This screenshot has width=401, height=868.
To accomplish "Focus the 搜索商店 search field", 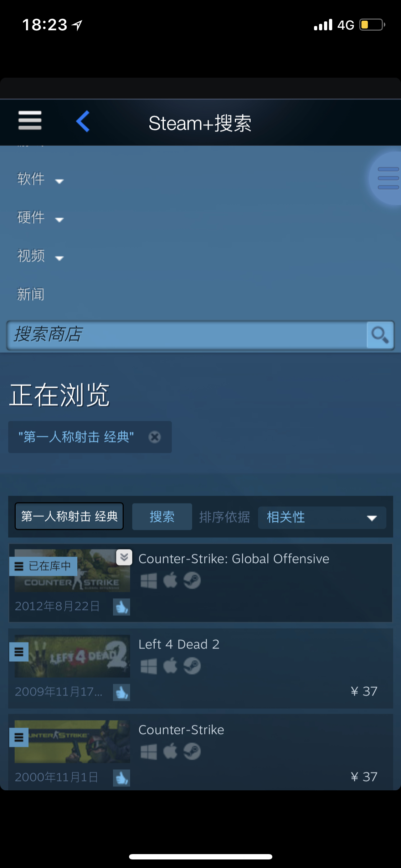I will (x=187, y=335).
